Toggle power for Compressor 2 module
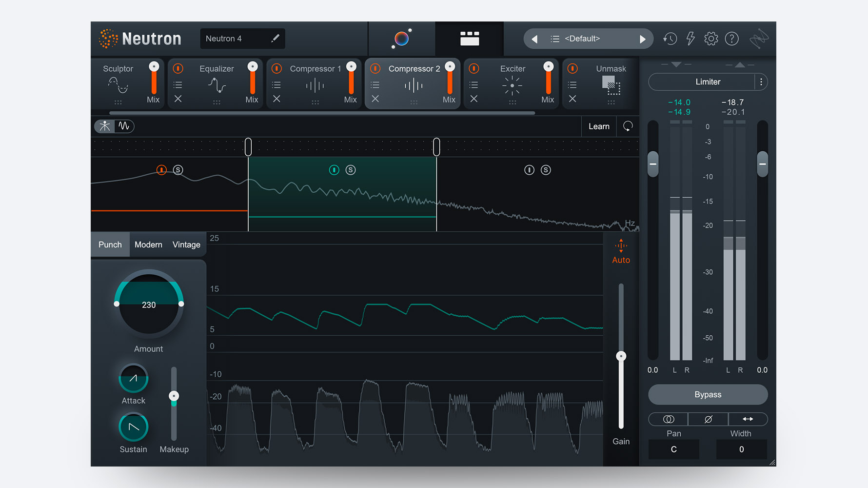868x488 pixels. [x=375, y=68]
